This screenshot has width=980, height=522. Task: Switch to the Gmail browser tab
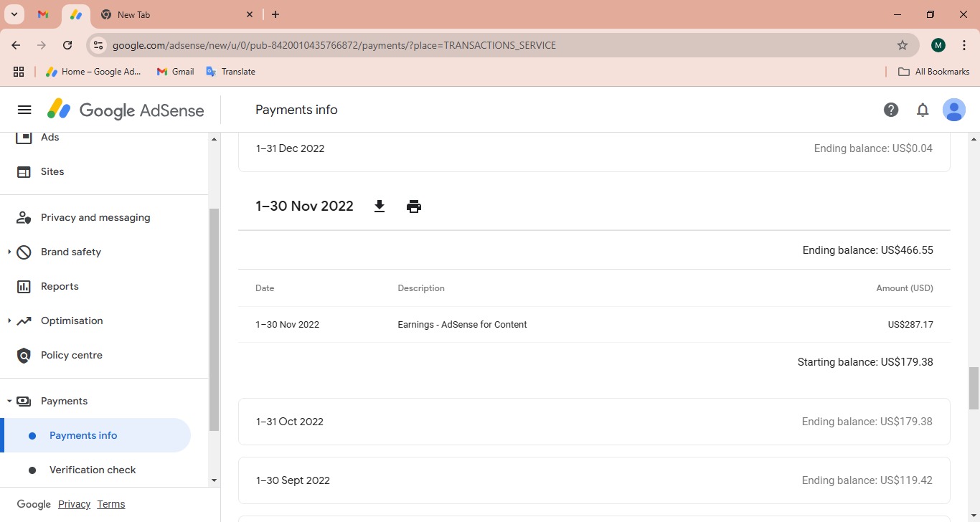click(x=43, y=14)
